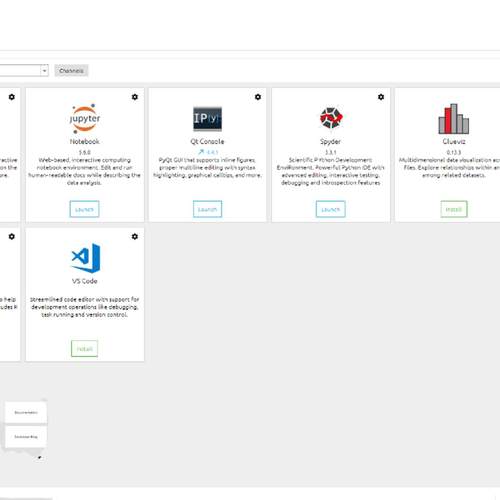Click the Spyder application logo
Screen dimensions: 500x500
[x=331, y=118]
